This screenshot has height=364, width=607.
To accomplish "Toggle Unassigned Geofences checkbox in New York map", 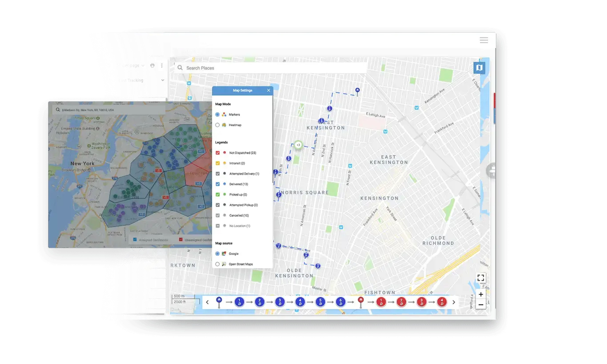I will tap(181, 240).
